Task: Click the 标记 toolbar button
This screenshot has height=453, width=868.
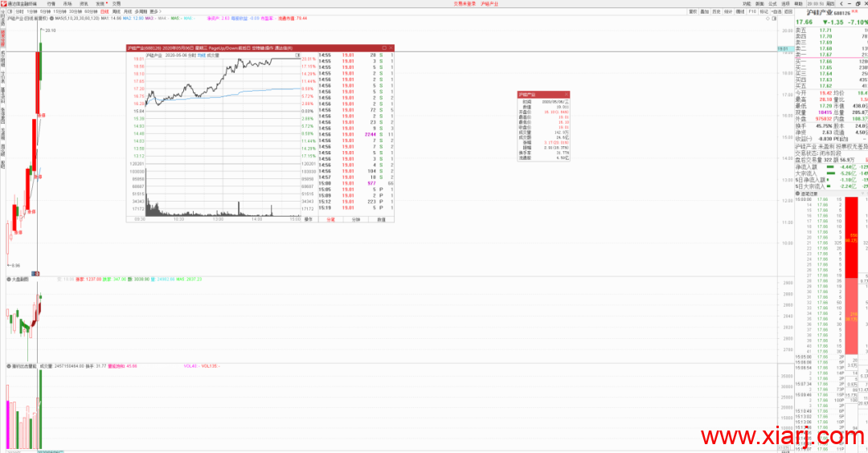Action: pos(764,11)
